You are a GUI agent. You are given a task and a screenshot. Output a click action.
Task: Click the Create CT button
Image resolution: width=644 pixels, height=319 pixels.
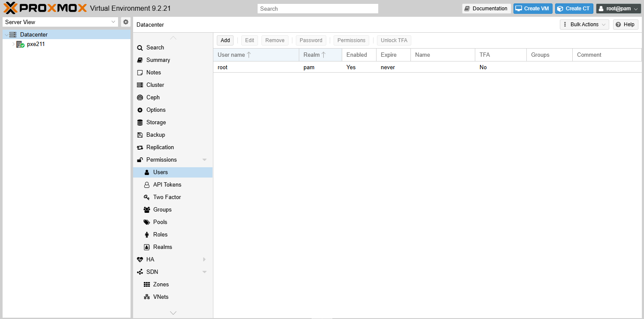pos(574,9)
